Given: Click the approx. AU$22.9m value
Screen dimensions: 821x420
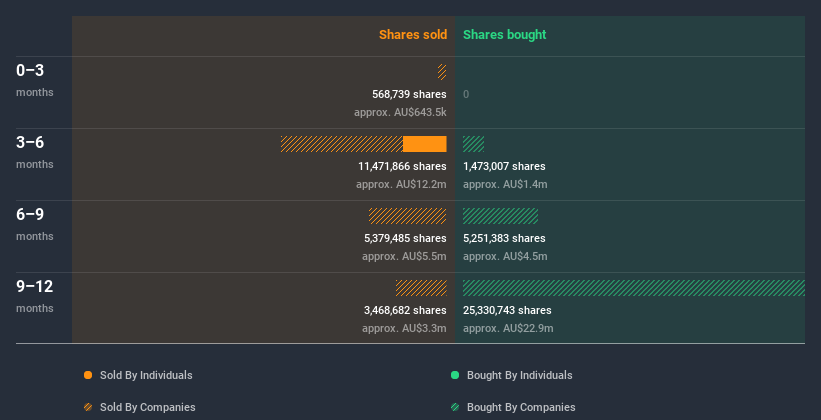Looking at the screenshot, I should tap(508, 328).
